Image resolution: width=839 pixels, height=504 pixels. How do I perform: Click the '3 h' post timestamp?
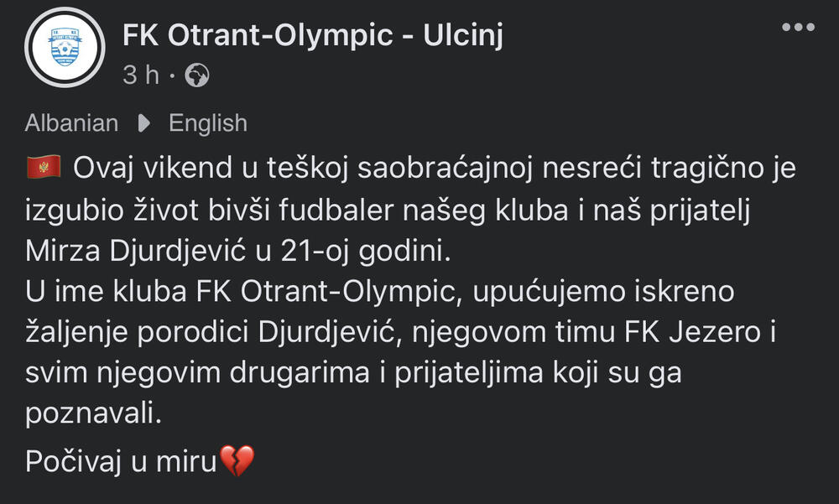click(140, 75)
